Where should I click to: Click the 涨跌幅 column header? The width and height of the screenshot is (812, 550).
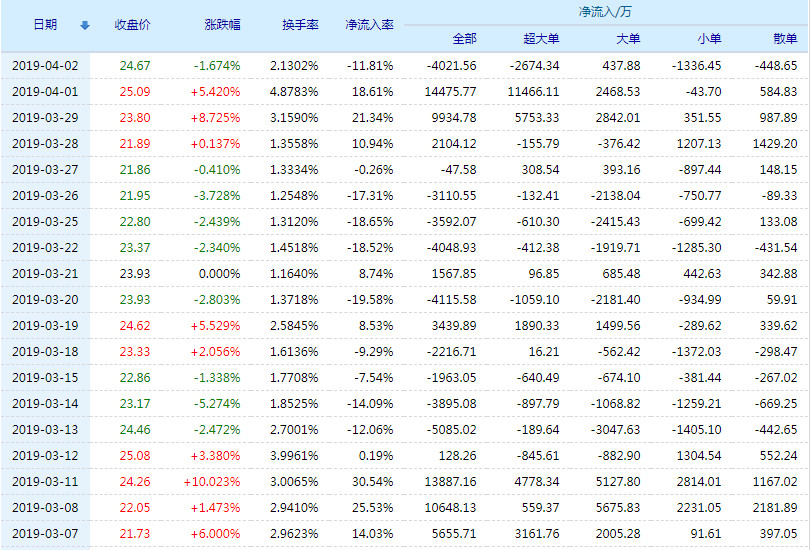click(x=222, y=25)
